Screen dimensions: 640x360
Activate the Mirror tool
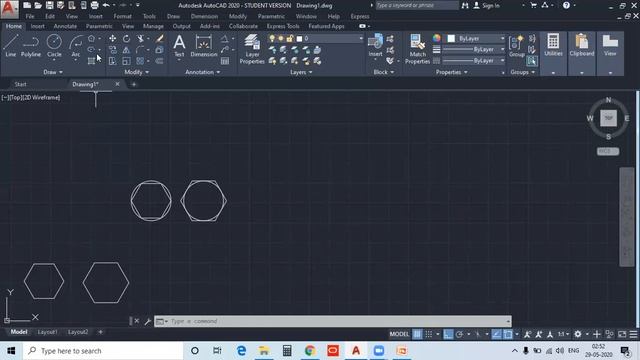(x=126, y=50)
